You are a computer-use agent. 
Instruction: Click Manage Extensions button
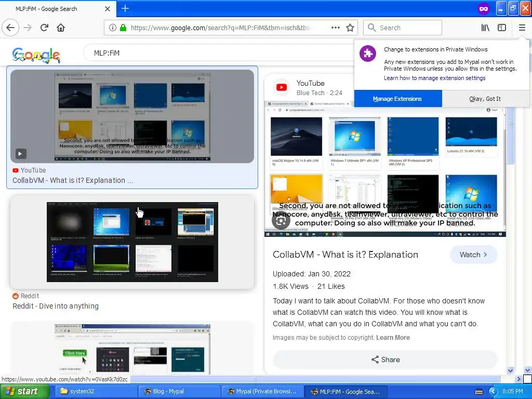click(397, 99)
